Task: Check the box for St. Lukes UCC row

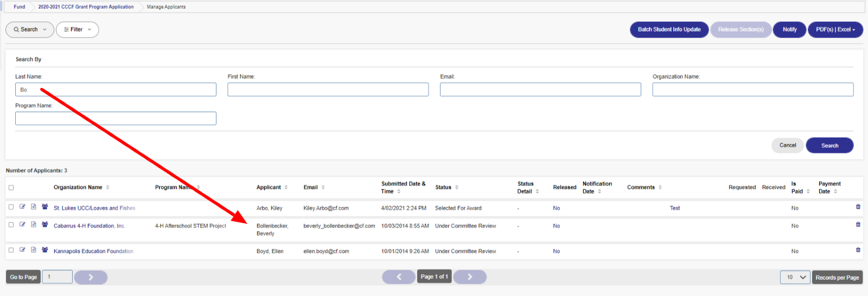Action: (11, 207)
